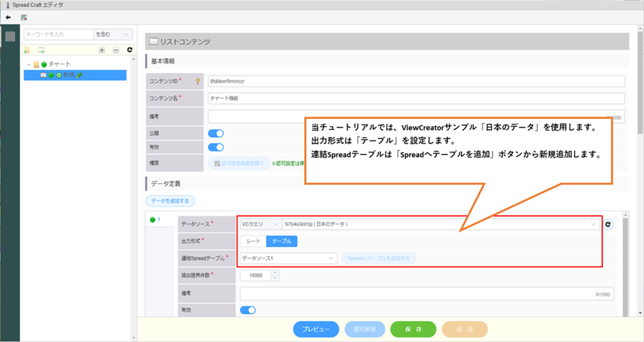Refresh the content tree
This screenshot has width=644, height=342.
pyautogui.click(x=130, y=50)
